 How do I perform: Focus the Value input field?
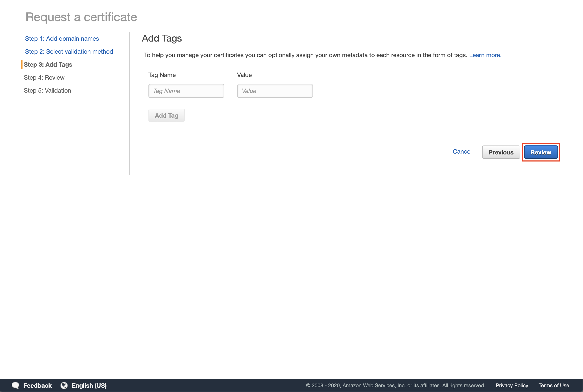pos(275,91)
